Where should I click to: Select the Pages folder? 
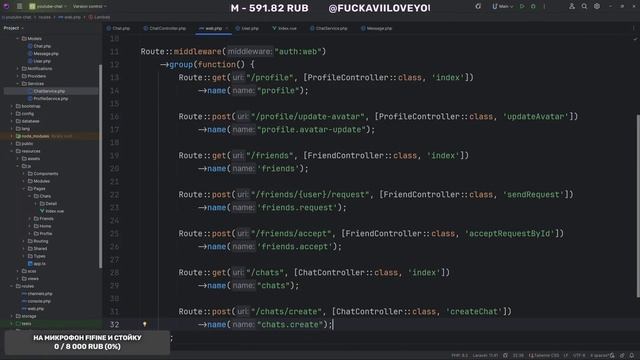click(x=36, y=189)
